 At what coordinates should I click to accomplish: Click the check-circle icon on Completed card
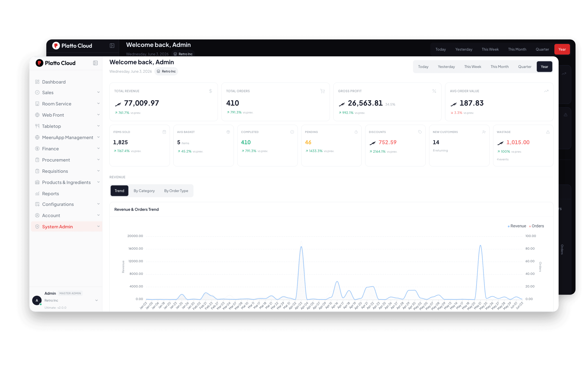click(x=292, y=132)
